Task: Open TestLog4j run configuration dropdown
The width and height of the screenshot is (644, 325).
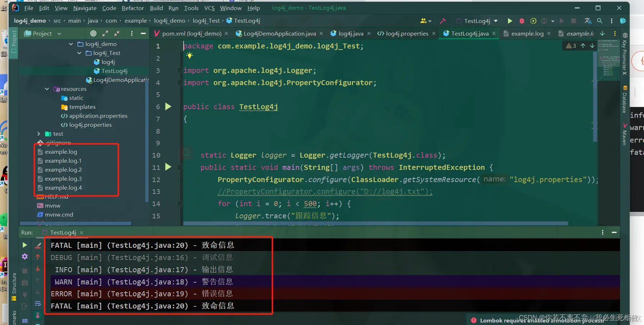Action: pos(477,21)
